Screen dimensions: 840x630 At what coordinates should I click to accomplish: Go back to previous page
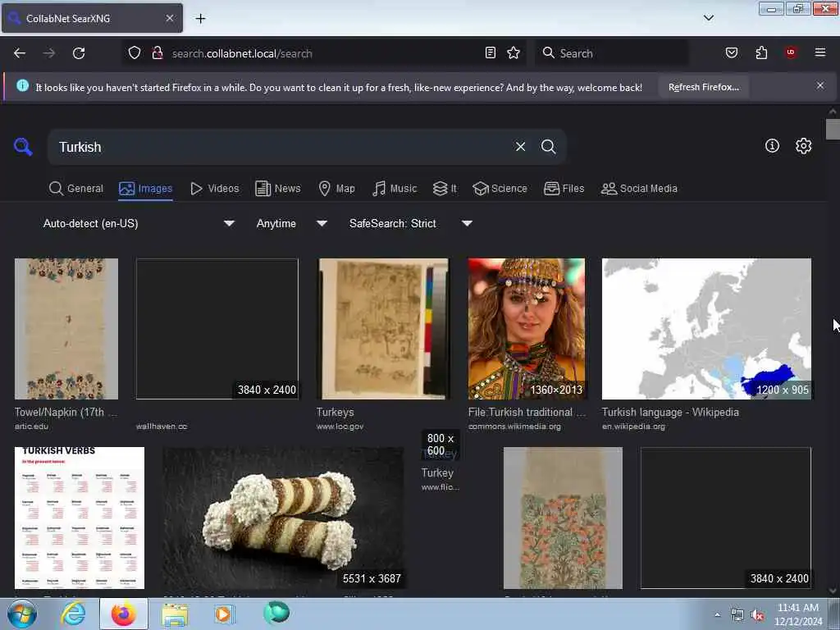pos(20,53)
